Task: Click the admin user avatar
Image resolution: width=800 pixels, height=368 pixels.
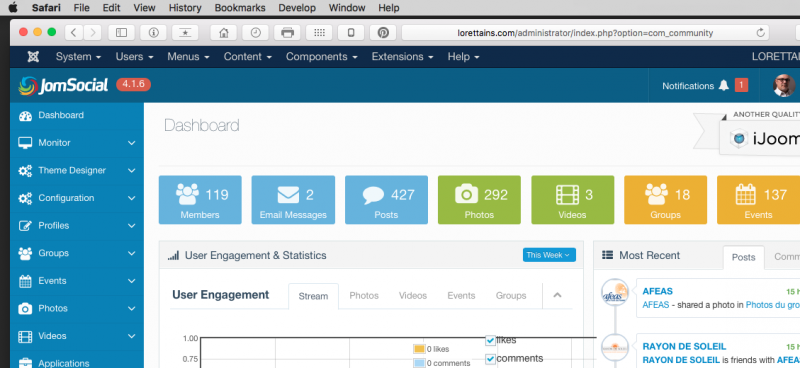Action: pyautogui.click(x=784, y=85)
